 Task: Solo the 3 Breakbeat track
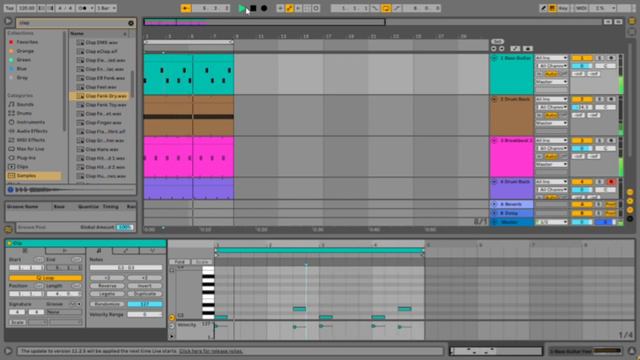tap(599, 140)
